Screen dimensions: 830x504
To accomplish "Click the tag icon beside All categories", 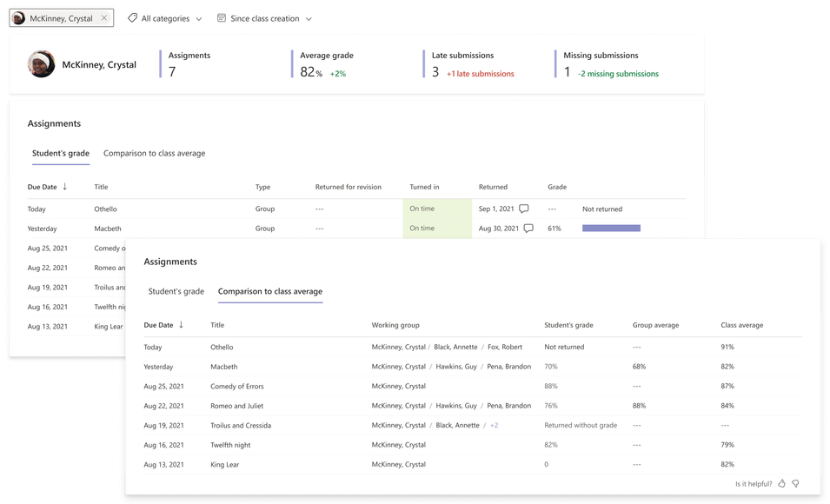I will pos(132,18).
